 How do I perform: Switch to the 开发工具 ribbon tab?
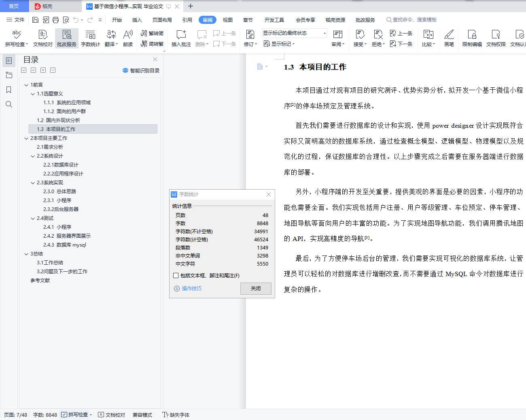click(274, 20)
